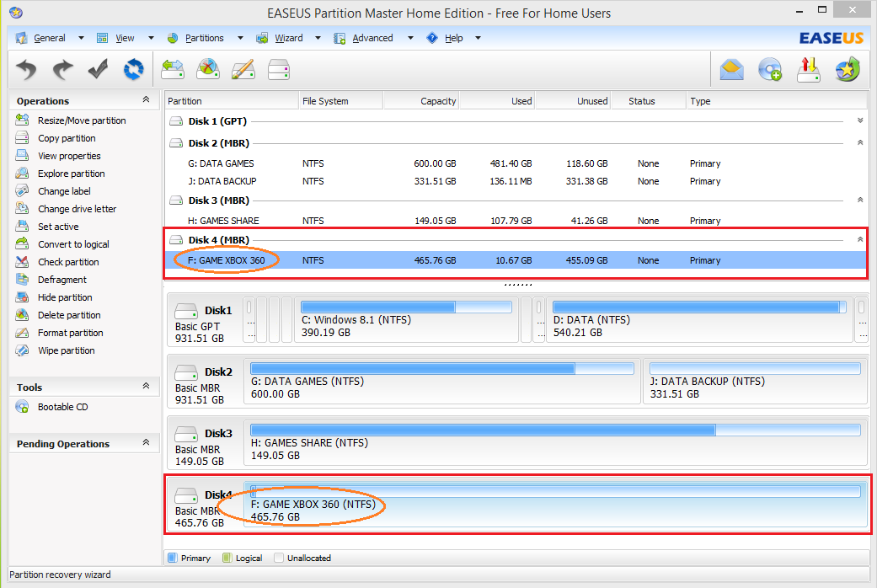This screenshot has height=588, width=877.
Task: Sort by the Capacity column header
Action: 421,101
